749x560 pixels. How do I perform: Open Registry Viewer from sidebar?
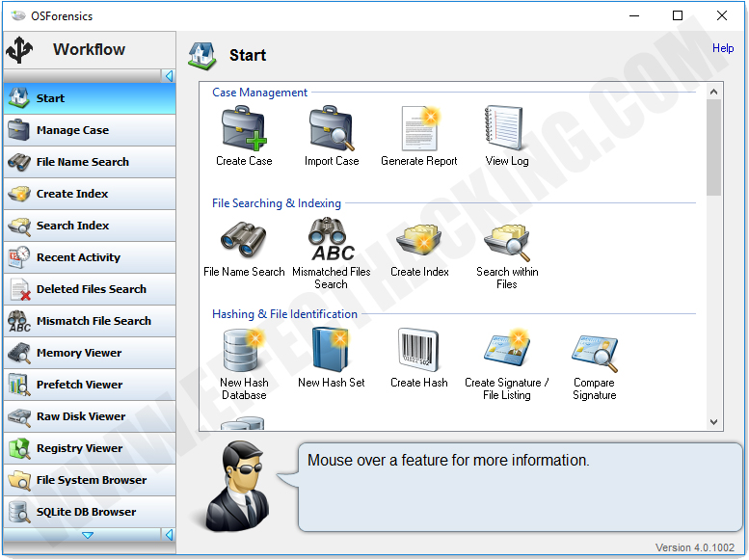[x=90, y=448]
